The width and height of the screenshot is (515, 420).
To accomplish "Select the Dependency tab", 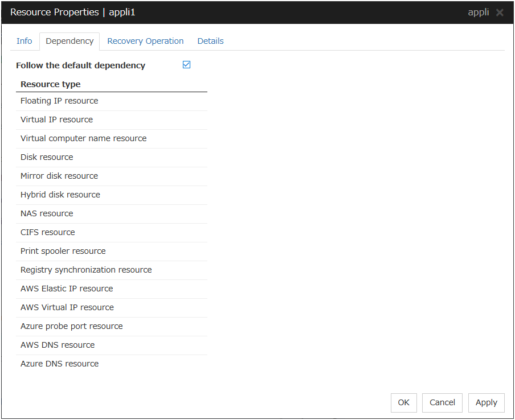I will point(70,41).
